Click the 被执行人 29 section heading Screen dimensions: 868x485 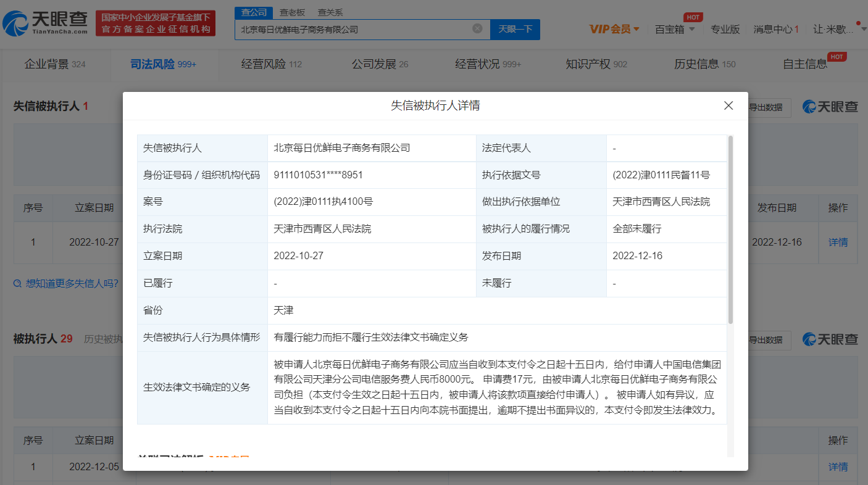(43, 339)
